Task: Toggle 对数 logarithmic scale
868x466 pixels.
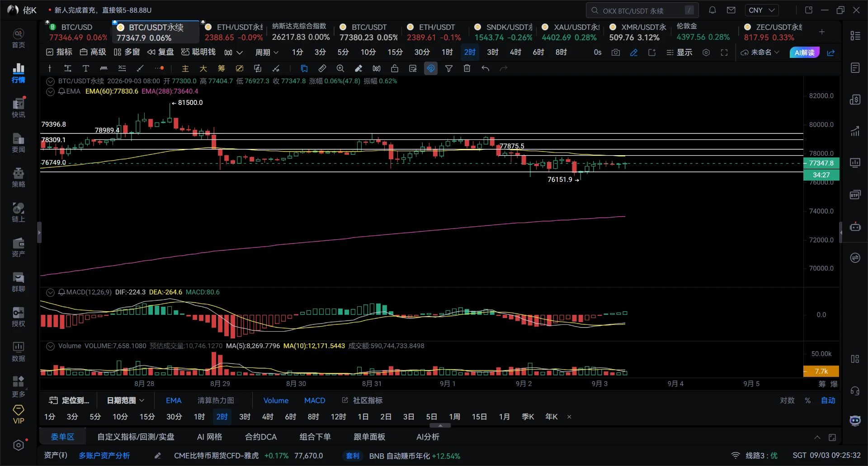Action: pyautogui.click(x=787, y=400)
